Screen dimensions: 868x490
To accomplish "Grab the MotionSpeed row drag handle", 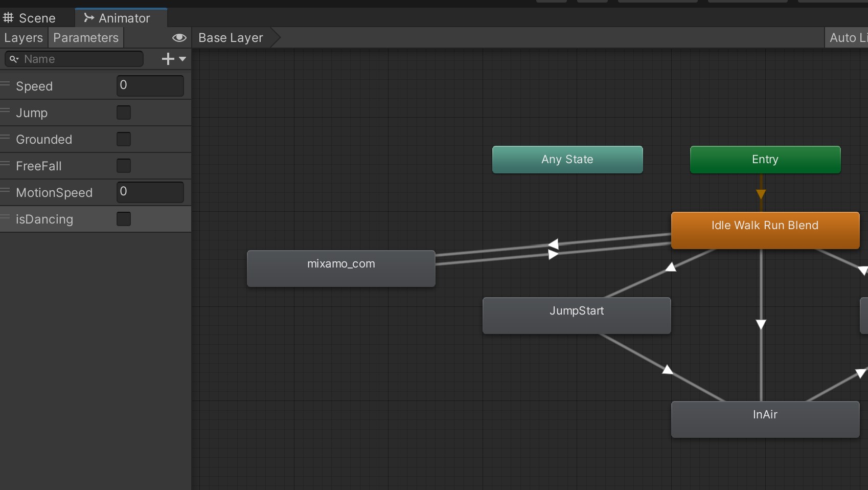I will (x=6, y=190).
